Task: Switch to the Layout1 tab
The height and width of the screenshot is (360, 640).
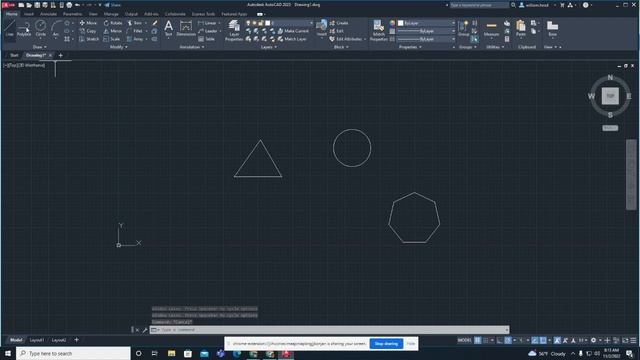Action: point(37,340)
